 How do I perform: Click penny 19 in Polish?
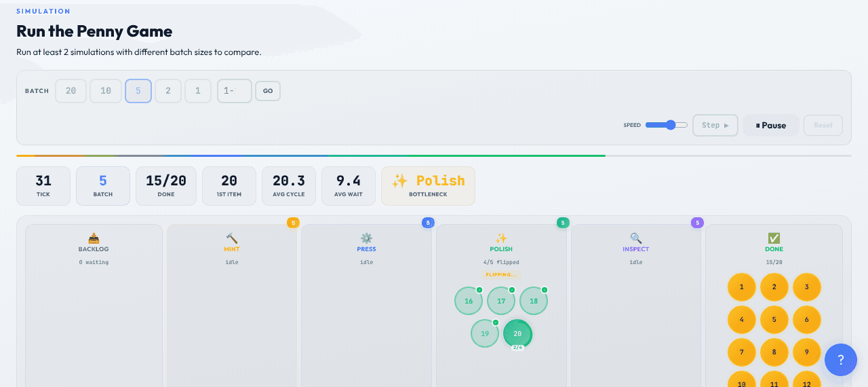pos(485,333)
